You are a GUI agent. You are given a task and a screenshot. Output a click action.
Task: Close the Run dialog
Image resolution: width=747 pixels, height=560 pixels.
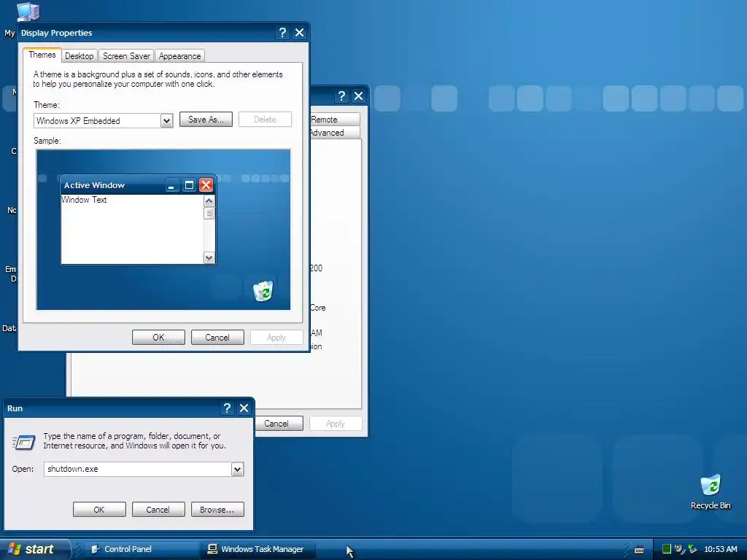click(x=244, y=408)
